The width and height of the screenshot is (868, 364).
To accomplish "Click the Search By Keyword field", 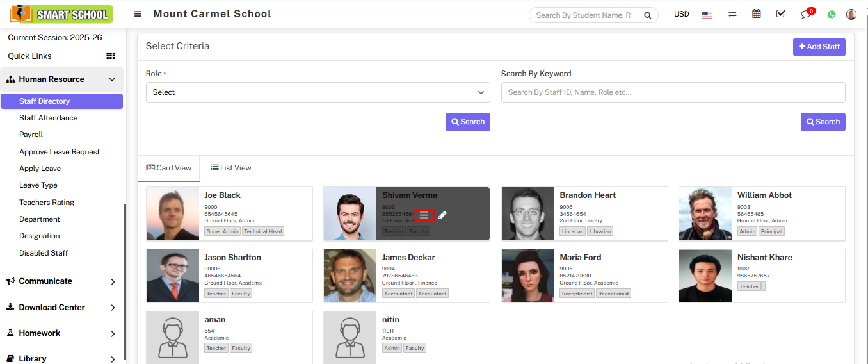I will click(x=673, y=92).
